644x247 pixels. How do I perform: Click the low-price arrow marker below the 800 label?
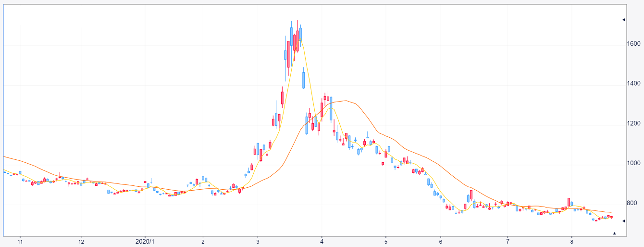click(x=623, y=221)
